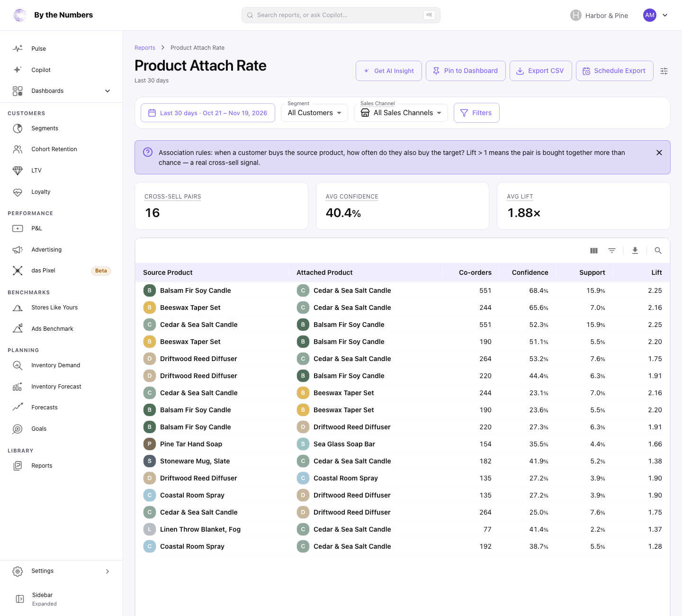Follow the Reports breadcrumb link

click(145, 48)
